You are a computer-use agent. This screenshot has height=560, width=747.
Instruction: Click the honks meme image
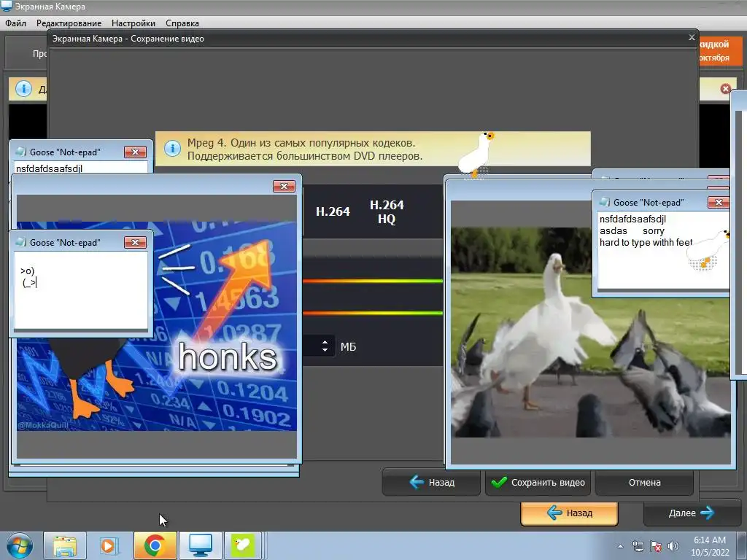[x=157, y=326]
